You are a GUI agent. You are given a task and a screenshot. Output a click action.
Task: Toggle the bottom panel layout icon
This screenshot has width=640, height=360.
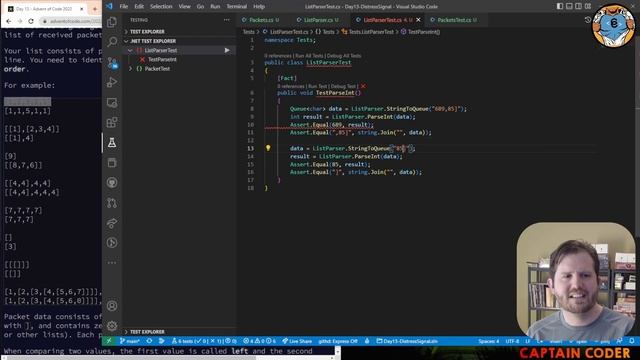tap(569, 6)
